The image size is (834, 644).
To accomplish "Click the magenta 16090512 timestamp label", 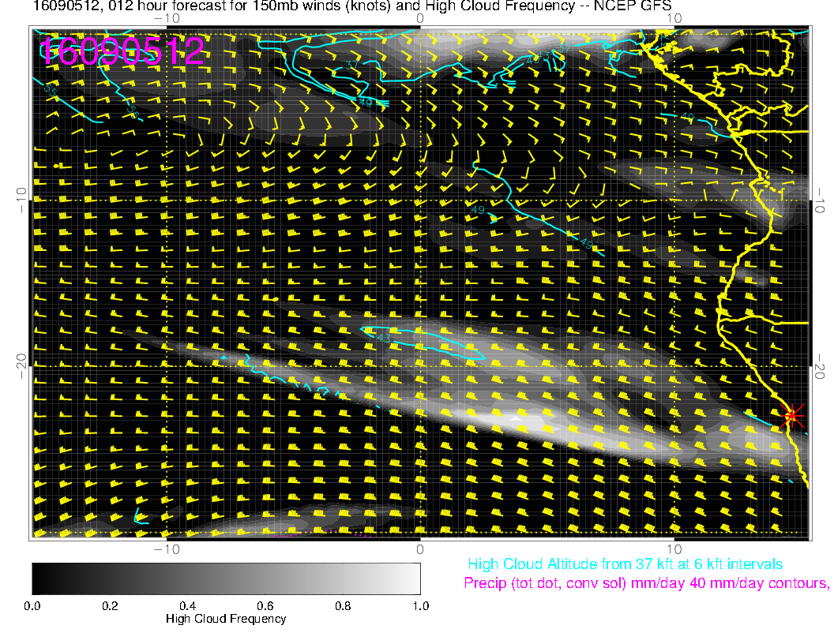I will coord(122,51).
